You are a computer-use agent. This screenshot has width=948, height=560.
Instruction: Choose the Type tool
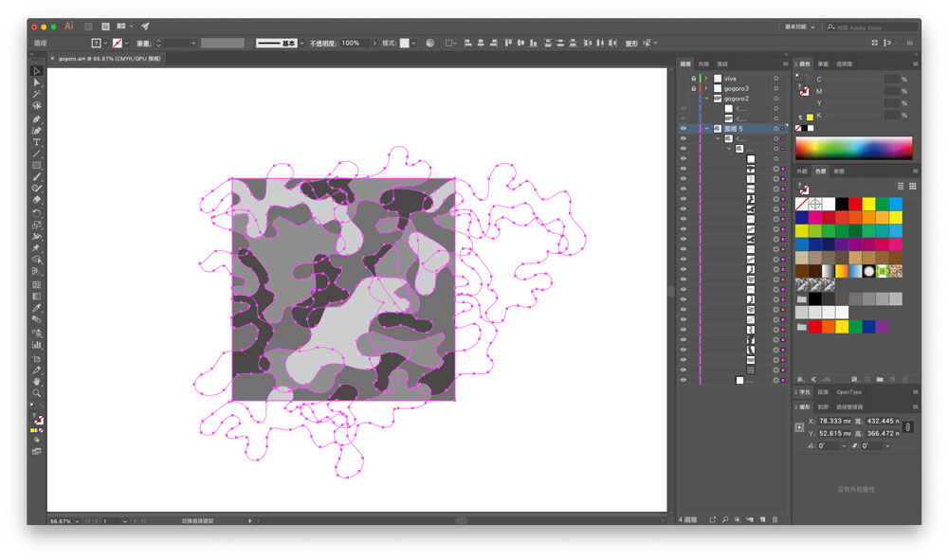tap(37, 142)
